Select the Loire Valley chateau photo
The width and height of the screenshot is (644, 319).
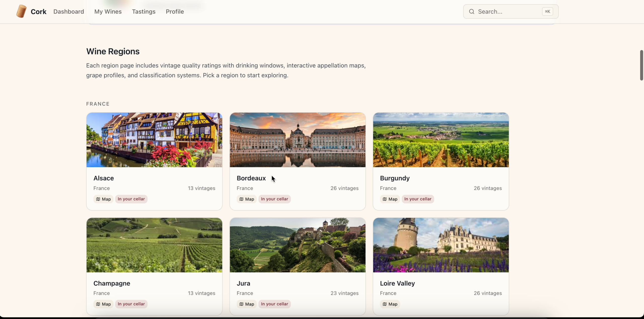pyautogui.click(x=441, y=245)
